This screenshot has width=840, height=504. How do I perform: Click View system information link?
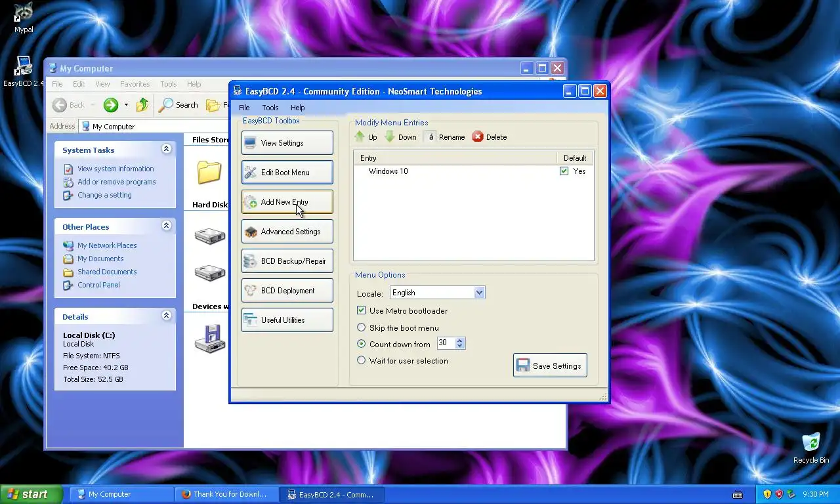pyautogui.click(x=115, y=169)
